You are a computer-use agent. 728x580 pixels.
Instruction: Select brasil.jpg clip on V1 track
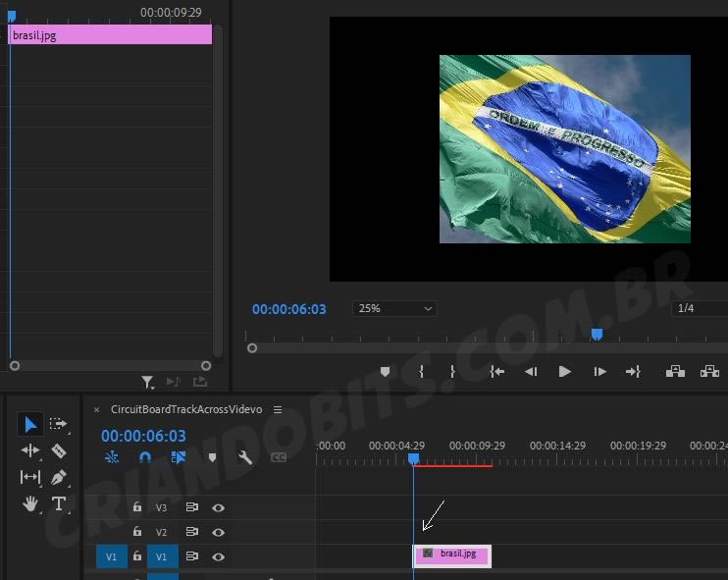[452, 555]
